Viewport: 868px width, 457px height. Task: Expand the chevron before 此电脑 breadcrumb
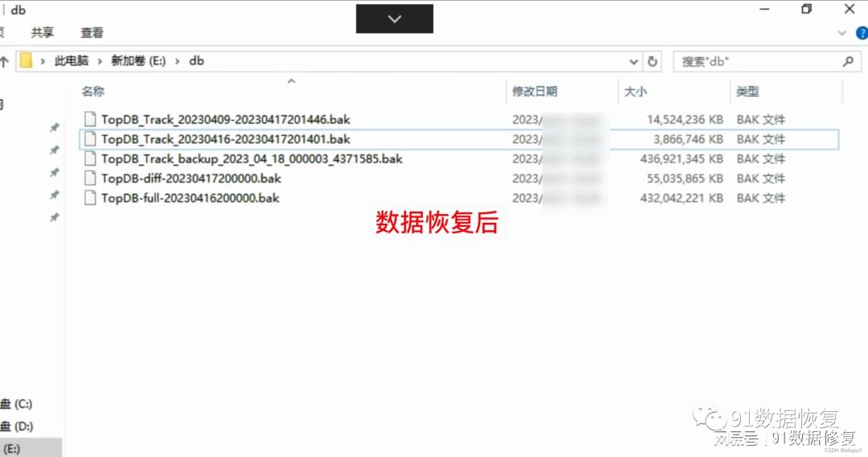pyautogui.click(x=43, y=61)
